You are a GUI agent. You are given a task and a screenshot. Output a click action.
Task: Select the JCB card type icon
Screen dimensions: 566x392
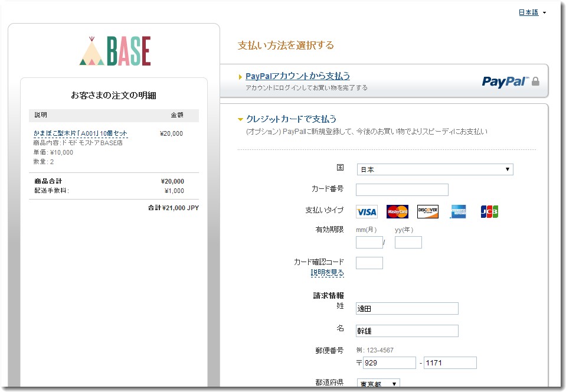click(489, 211)
